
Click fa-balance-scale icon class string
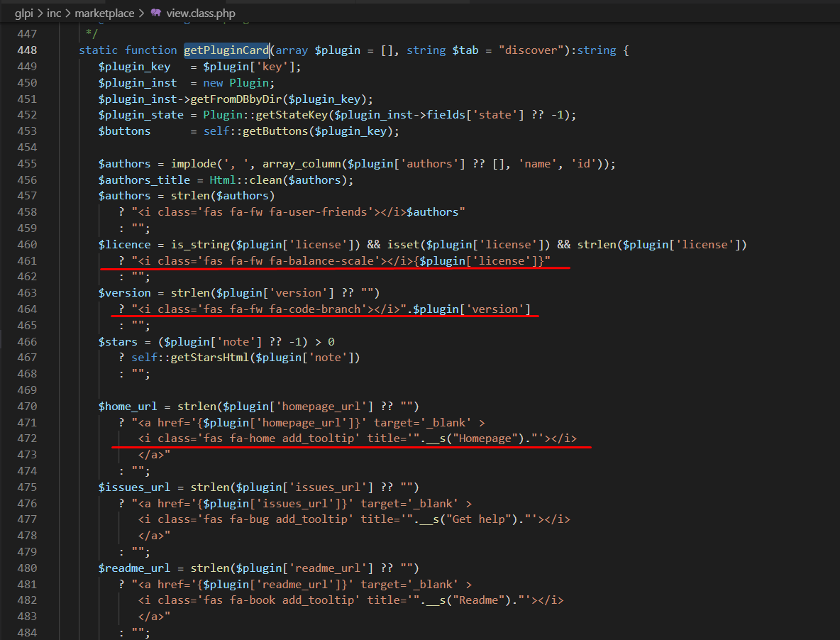[321, 261]
